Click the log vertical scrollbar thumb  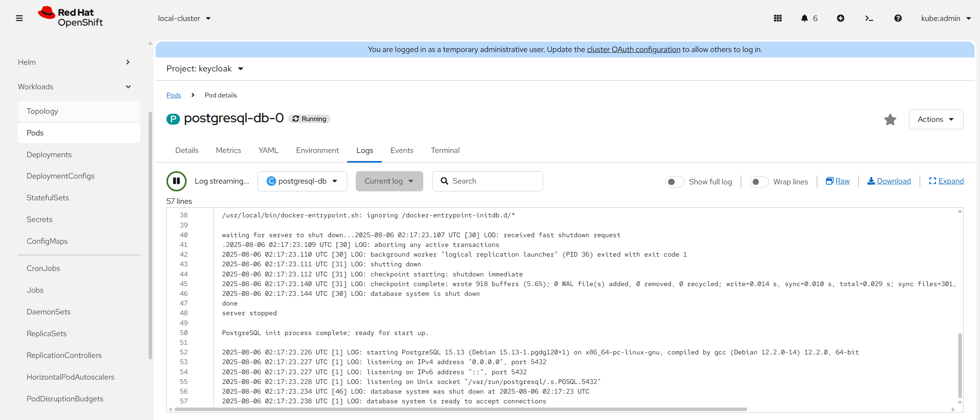960,365
